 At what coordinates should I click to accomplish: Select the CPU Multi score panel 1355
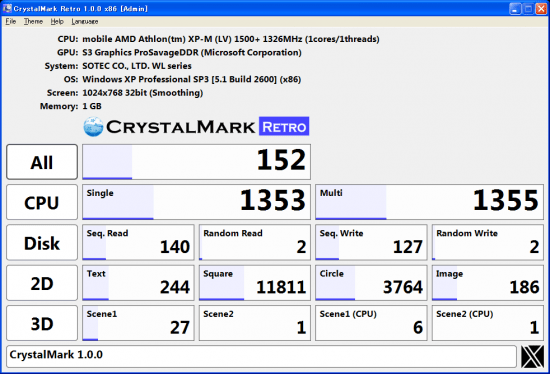pos(429,202)
